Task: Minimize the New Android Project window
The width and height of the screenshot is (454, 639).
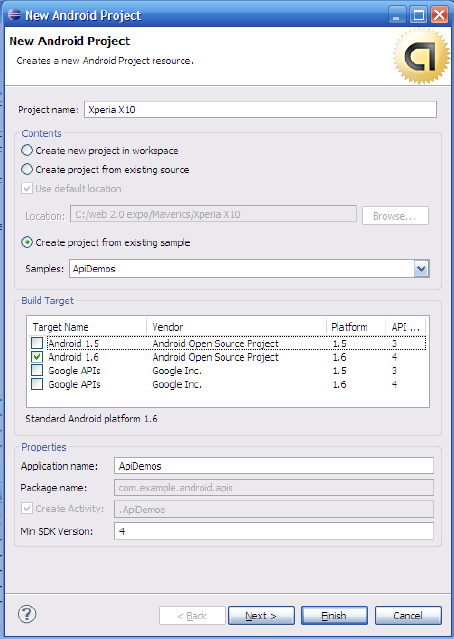Action: click(396, 15)
